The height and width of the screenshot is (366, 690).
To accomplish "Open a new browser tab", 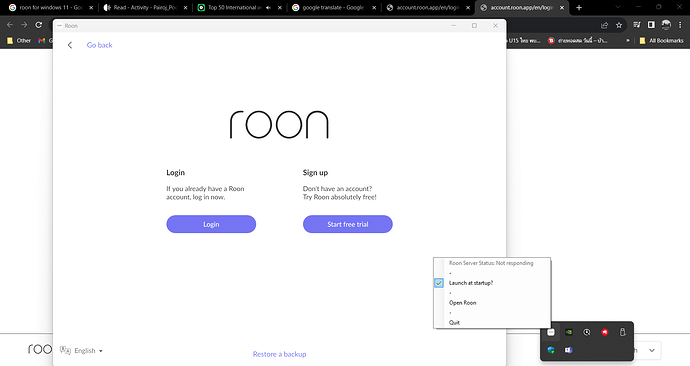I will [579, 7].
